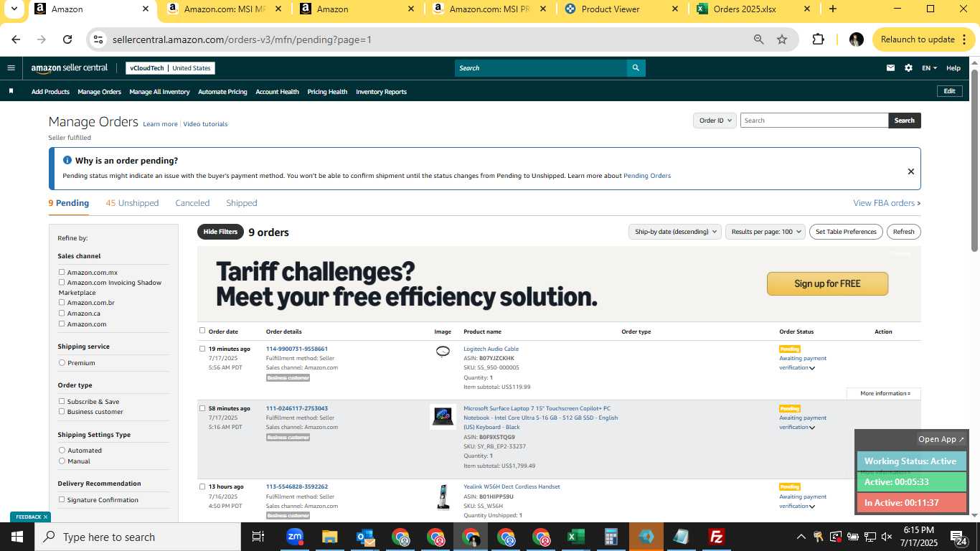Click the Refresh orders button
This screenshot has height=551, width=980.
click(x=903, y=232)
